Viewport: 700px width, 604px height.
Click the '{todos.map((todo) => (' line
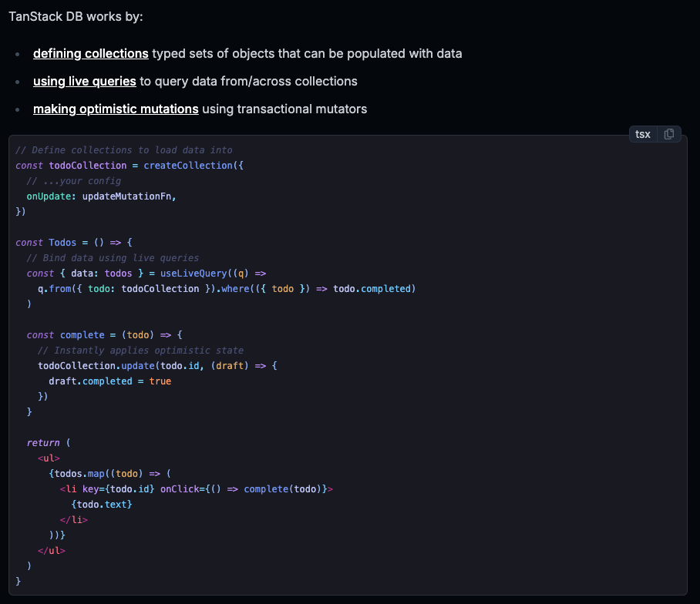(x=109, y=473)
